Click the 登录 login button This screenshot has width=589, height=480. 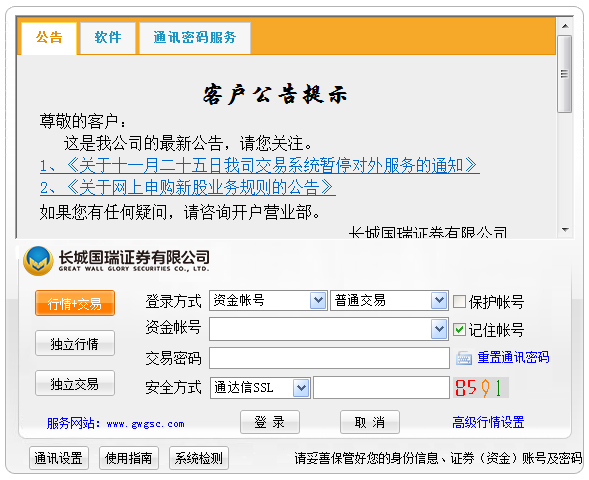(x=270, y=422)
